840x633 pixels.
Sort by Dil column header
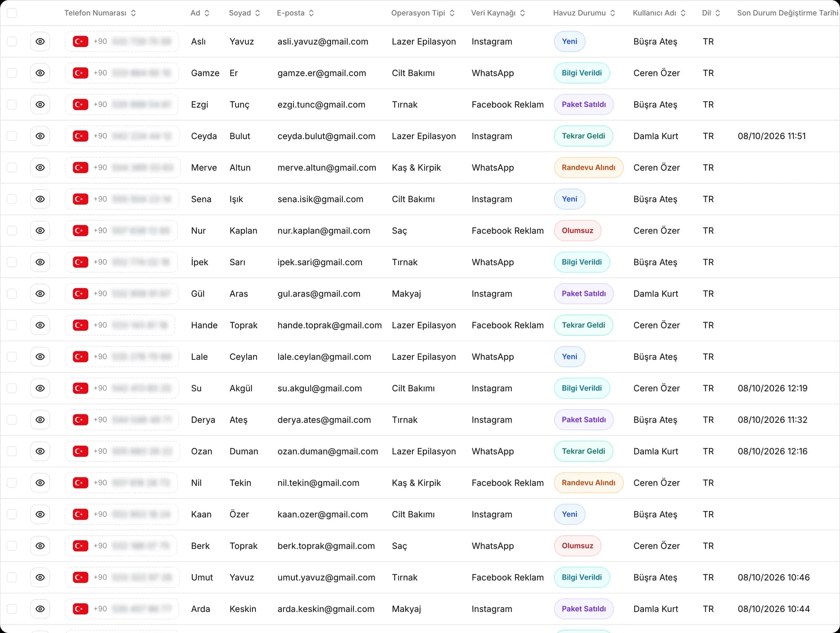click(711, 13)
